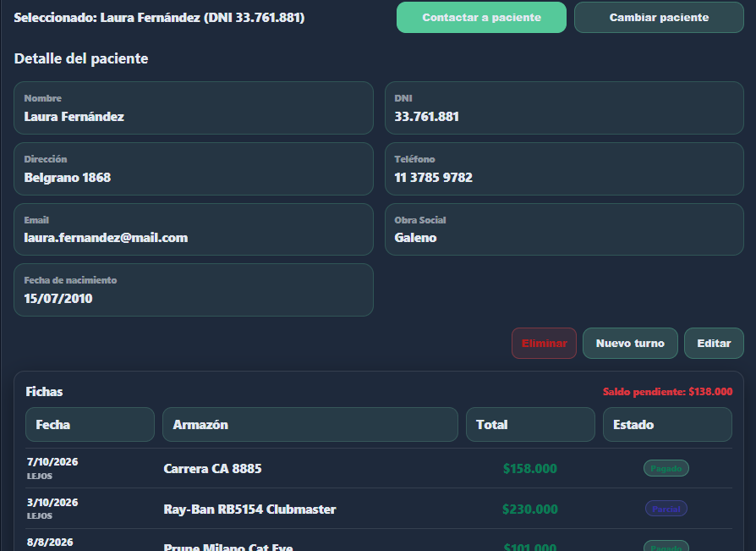The image size is (756, 551).
Task: Open the Ray-Ban RB5154 Clubmaster ficha
Action: pyautogui.click(x=379, y=509)
